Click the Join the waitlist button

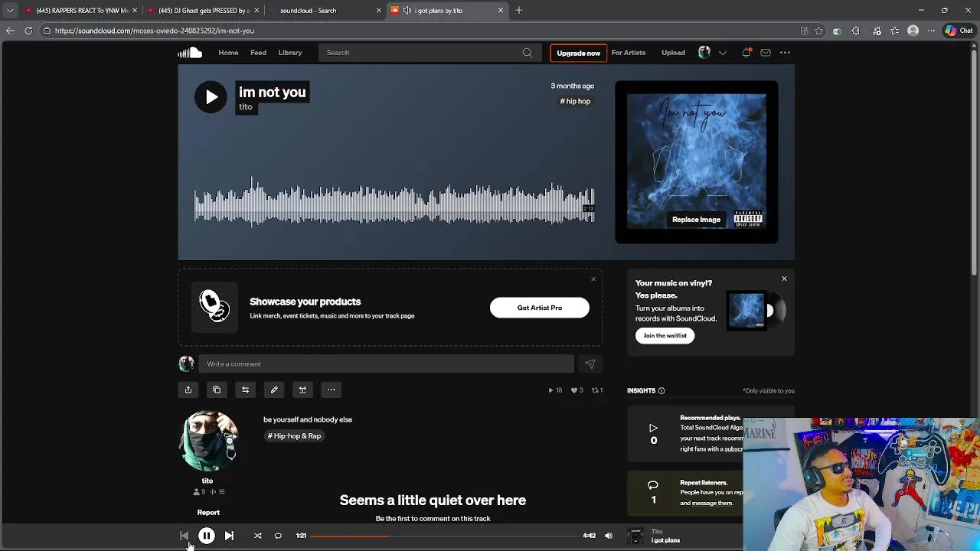tap(665, 335)
